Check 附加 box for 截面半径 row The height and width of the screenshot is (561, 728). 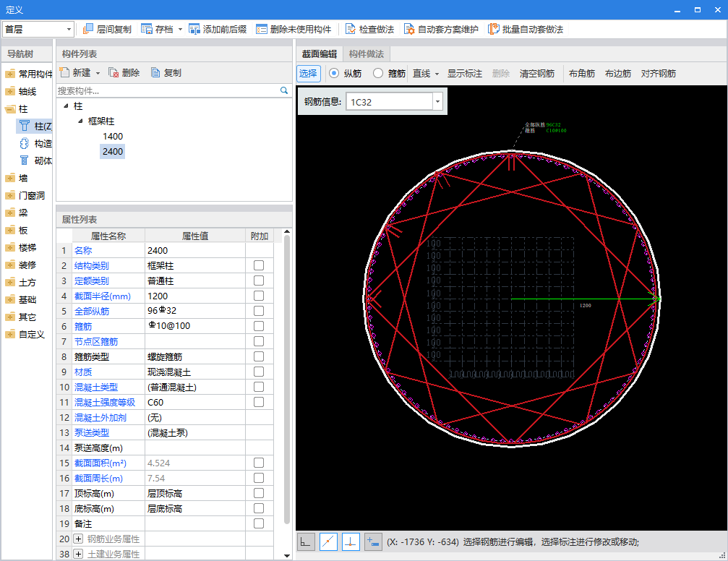(x=259, y=296)
